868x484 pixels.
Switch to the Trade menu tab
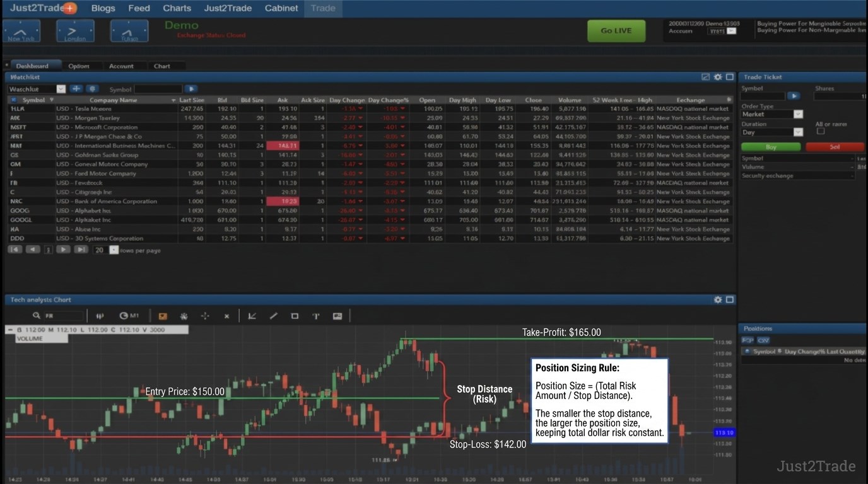pos(323,8)
